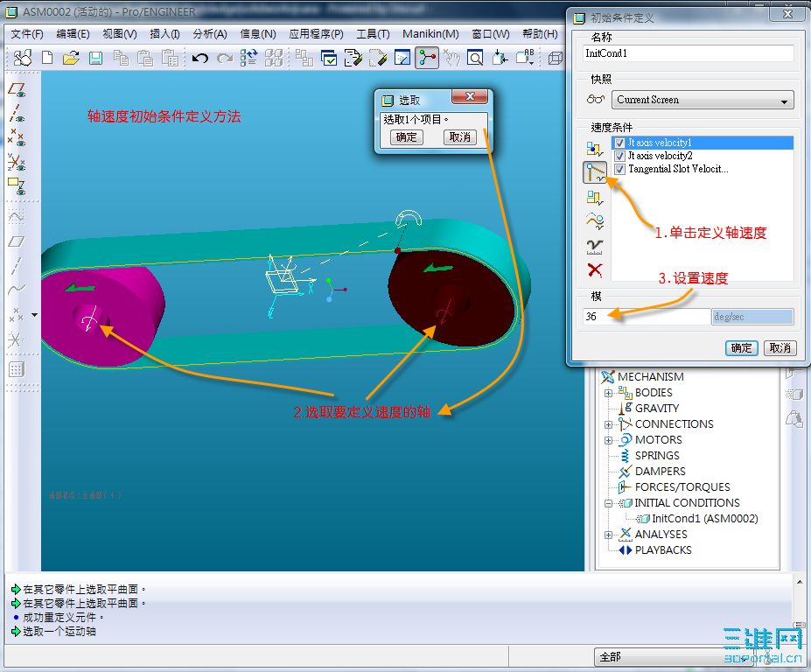The image size is (811, 672).
Task: Click the tangential slot velocity icon
Action: (595, 221)
